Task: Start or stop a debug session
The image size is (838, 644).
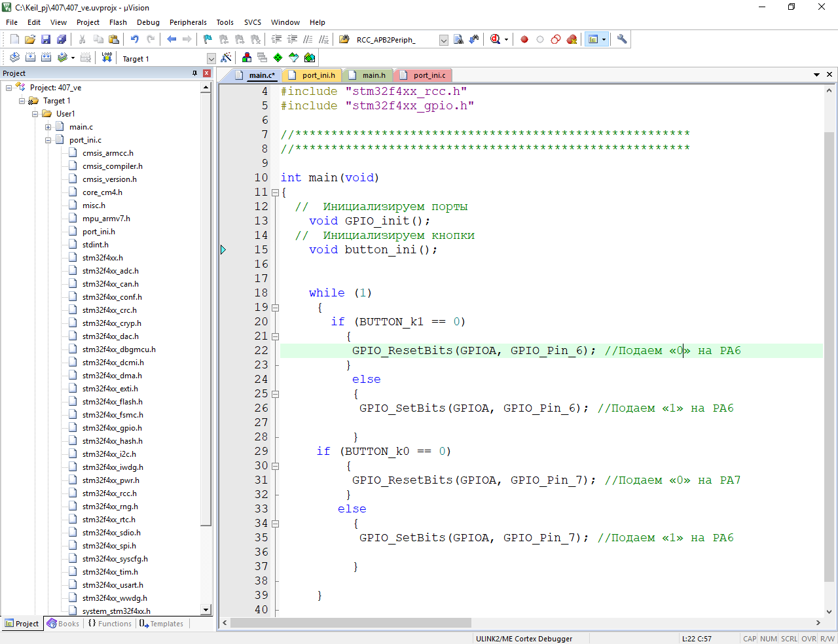Action: pyautogui.click(x=496, y=39)
